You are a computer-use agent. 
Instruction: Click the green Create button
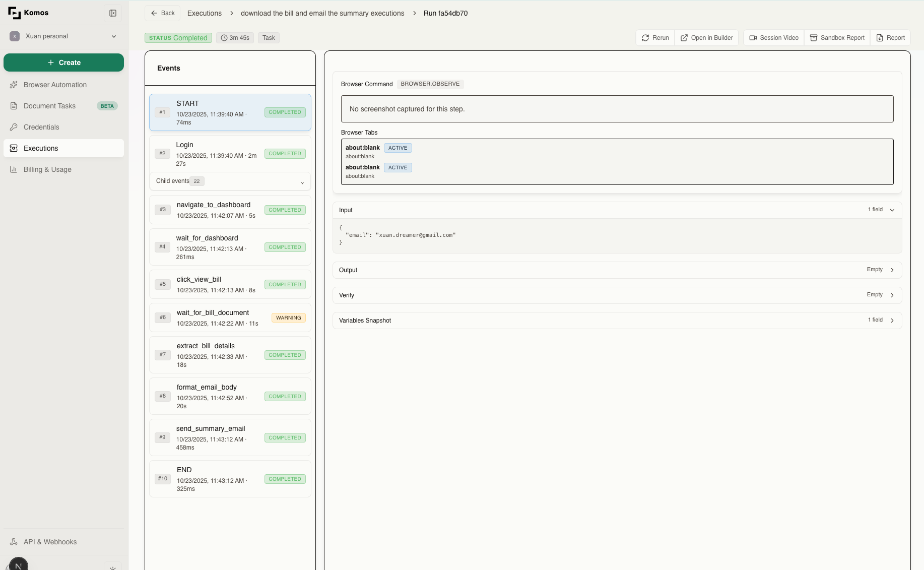tap(63, 62)
